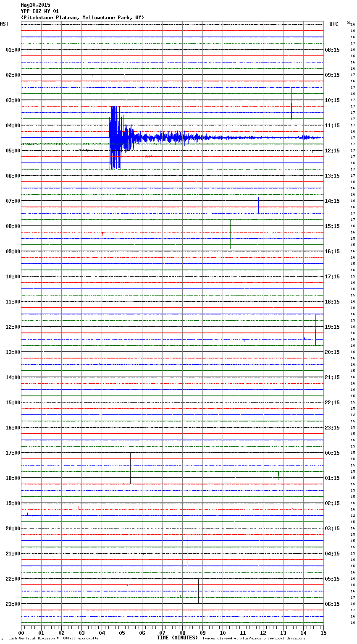Click the "03" tick on the minutes axis

coord(81,633)
